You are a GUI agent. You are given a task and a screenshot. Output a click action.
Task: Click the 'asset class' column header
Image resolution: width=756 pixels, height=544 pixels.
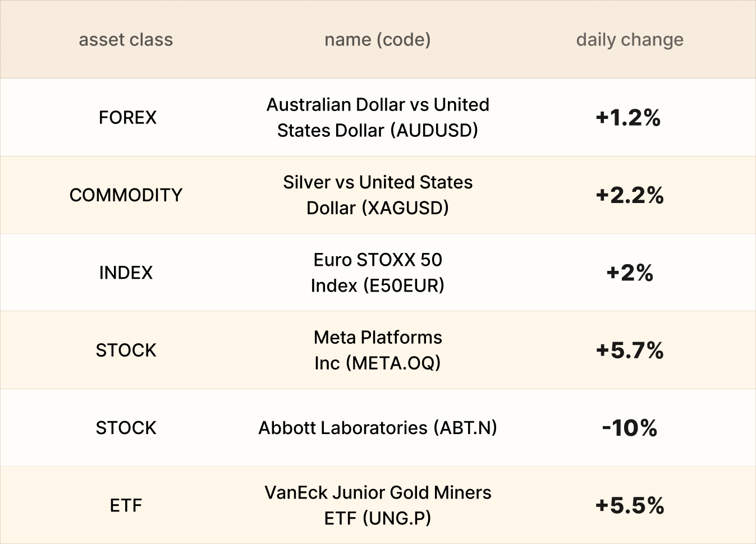click(126, 40)
